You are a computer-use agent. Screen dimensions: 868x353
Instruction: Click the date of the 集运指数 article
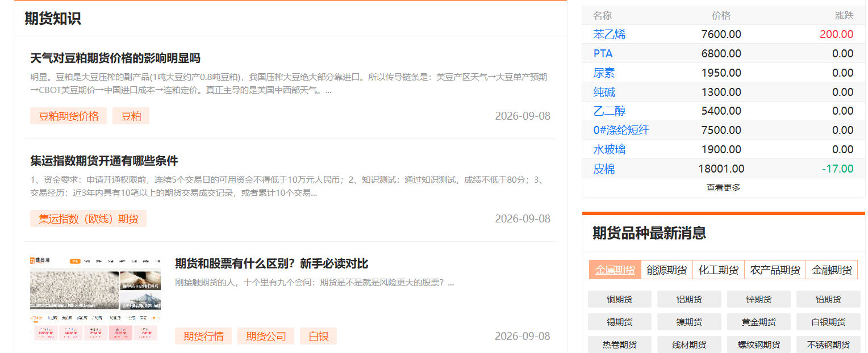coord(523,218)
